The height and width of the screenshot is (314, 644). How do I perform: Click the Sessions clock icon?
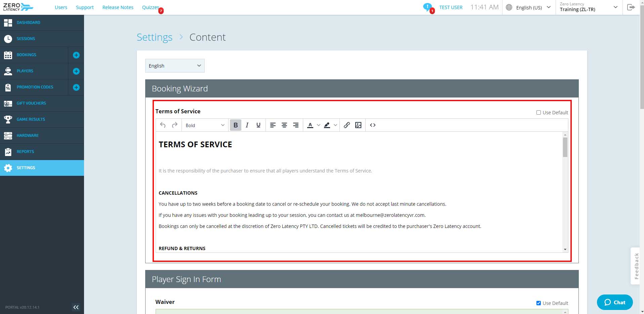click(x=8, y=39)
